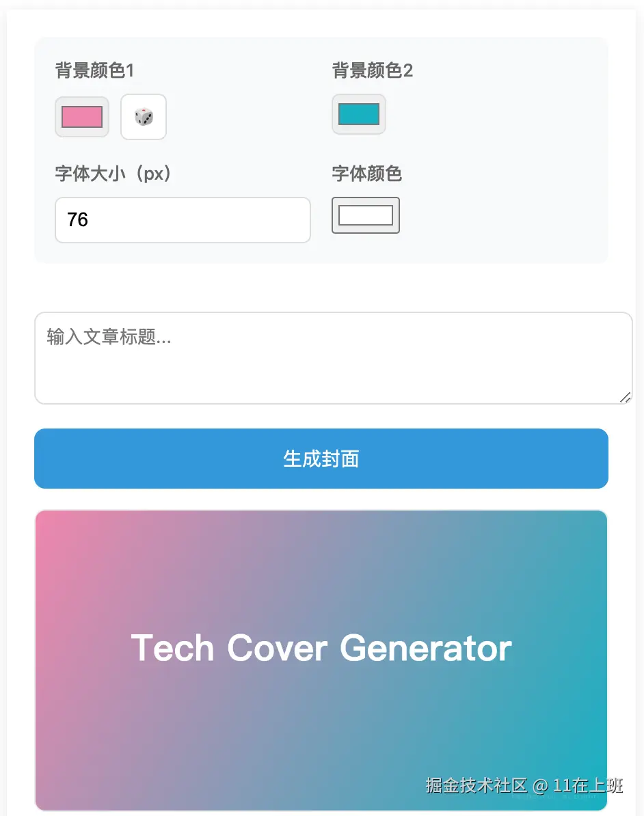Click the 输入文章标题 textarea

pyautogui.click(x=333, y=358)
